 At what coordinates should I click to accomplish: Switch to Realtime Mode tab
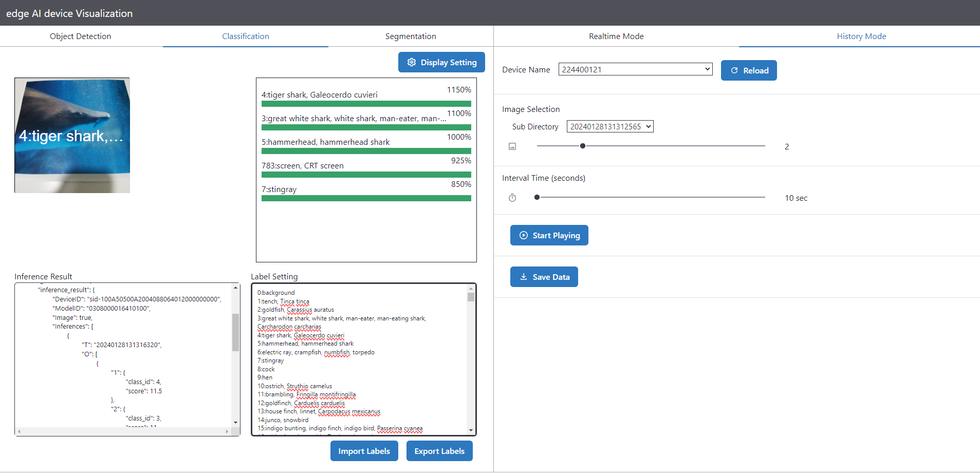coord(616,36)
